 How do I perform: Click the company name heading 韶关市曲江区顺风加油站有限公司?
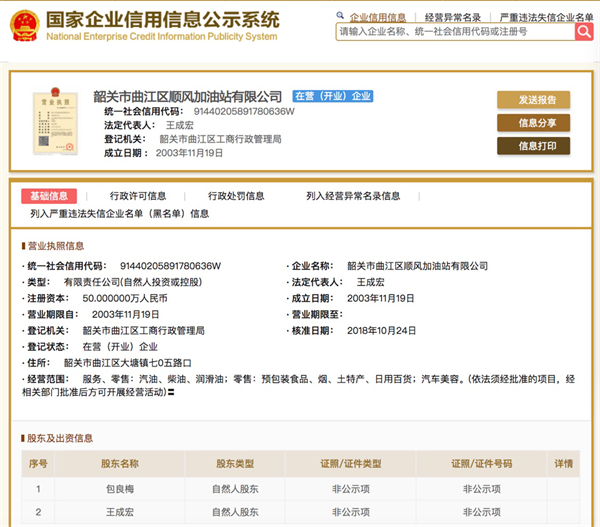click(x=188, y=96)
